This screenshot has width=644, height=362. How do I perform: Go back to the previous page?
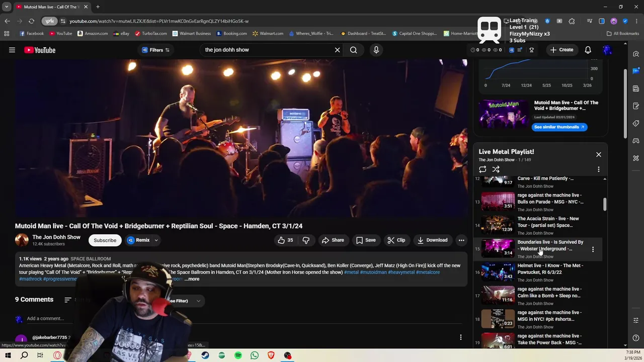pos(7,21)
